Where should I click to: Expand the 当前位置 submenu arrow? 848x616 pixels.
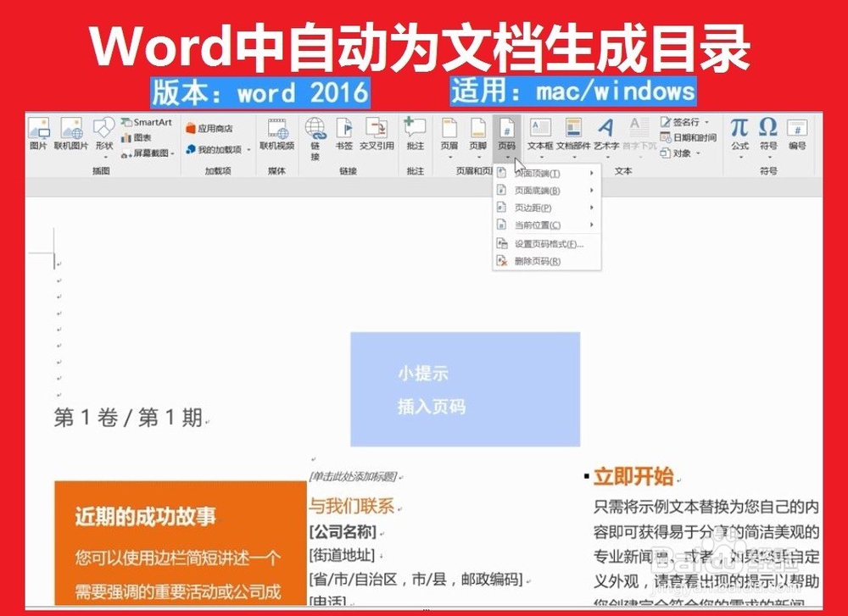pyautogui.click(x=591, y=225)
